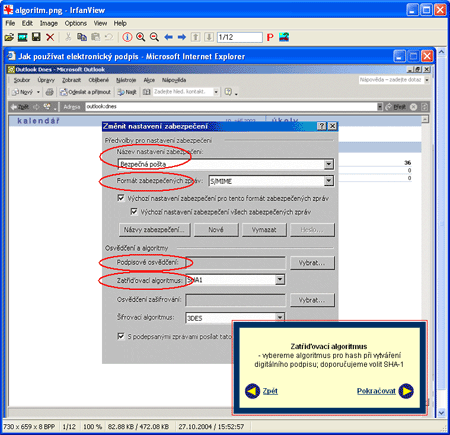This screenshot has width=450, height=435.
Task: Click the About IrfanView icon
Action: pyautogui.click(x=284, y=37)
